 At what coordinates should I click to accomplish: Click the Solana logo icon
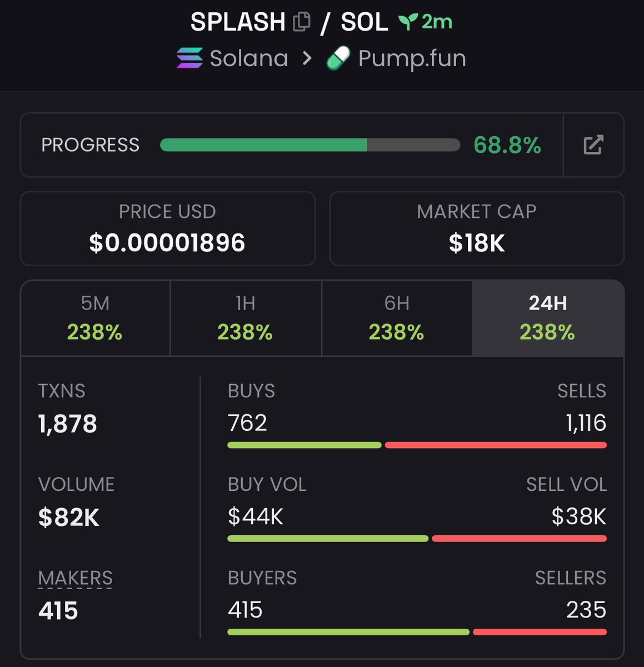tap(189, 58)
